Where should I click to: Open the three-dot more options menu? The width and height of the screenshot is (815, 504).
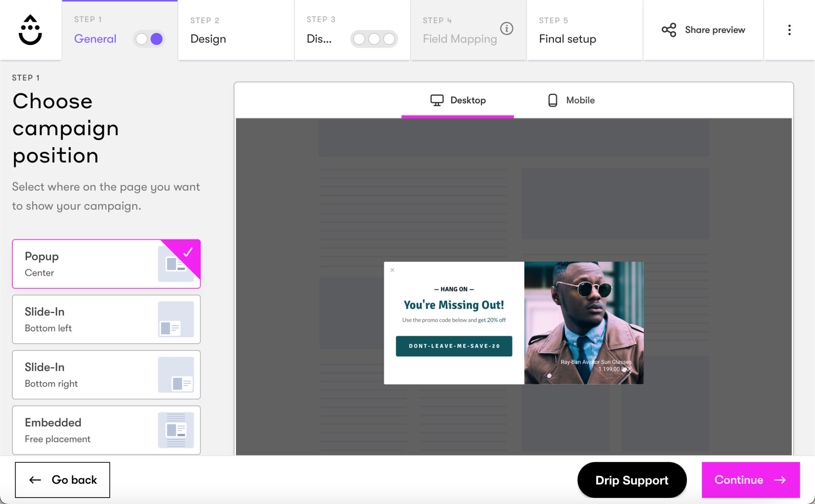point(789,30)
